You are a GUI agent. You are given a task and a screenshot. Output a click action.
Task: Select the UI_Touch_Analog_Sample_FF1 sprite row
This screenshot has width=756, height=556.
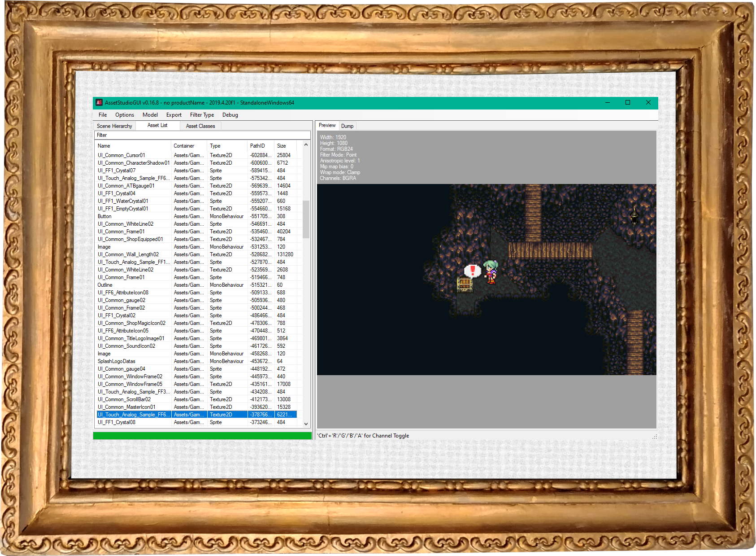(x=196, y=262)
